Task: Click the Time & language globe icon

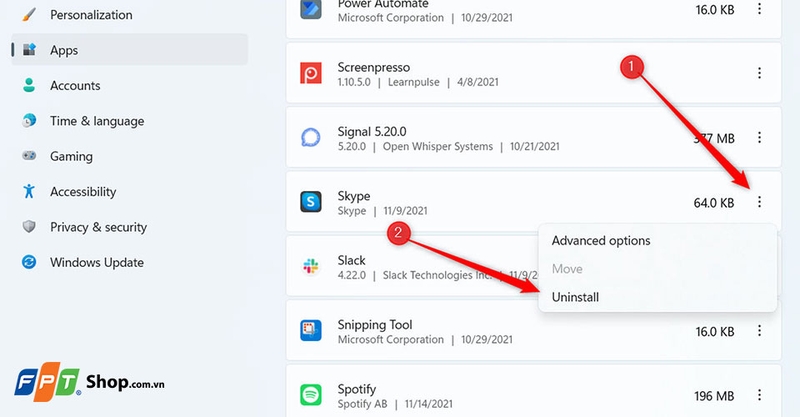Action: pyautogui.click(x=29, y=120)
